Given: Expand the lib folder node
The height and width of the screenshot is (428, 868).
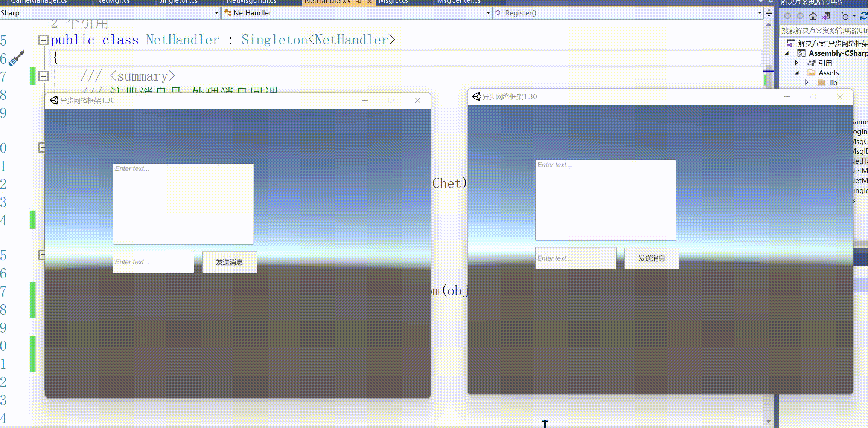Looking at the screenshot, I should (806, 83).
